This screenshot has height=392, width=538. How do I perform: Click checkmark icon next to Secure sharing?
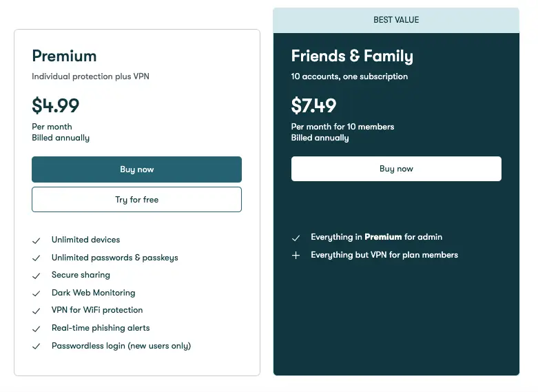pyautogui.click(x=36, y=276)
